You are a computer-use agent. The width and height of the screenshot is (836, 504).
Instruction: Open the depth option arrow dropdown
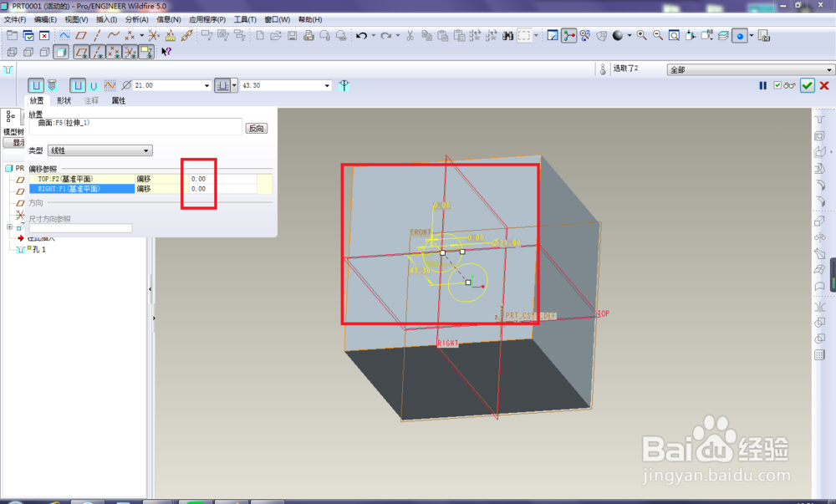click(234, 86)
